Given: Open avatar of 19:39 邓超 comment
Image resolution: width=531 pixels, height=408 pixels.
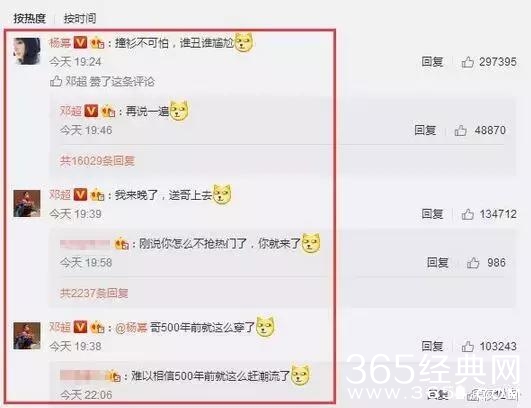Looking at the screenshot, I should coord(27,203).
